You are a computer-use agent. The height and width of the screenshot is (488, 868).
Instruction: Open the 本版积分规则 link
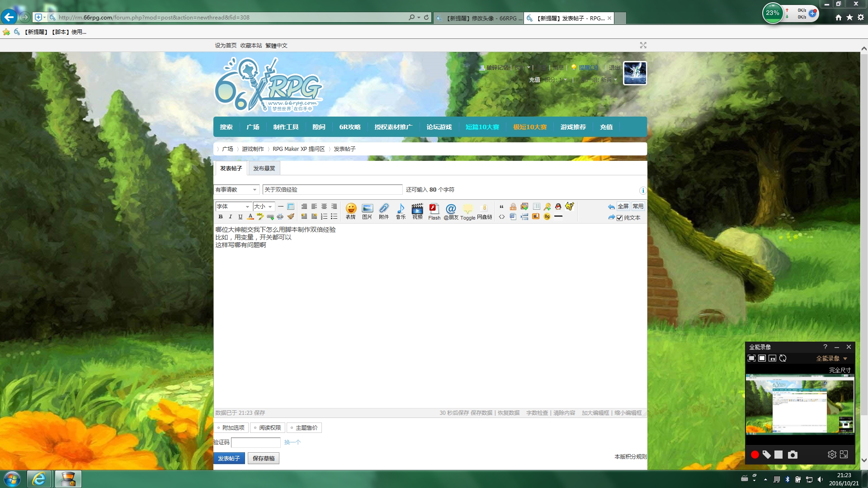[630, 457]
